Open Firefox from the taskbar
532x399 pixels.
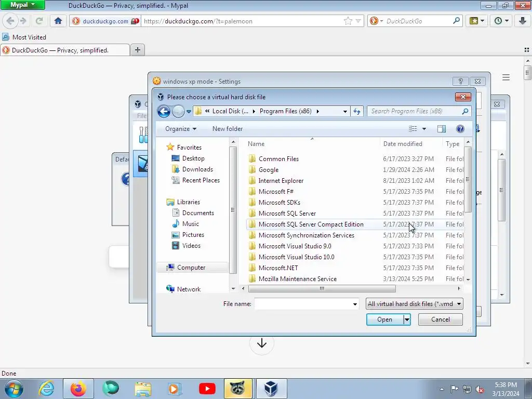click(x=78, y=389)
